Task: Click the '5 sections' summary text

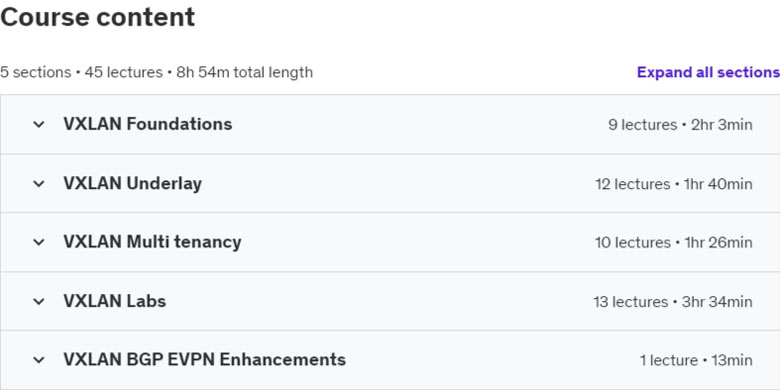Action: 35,72
